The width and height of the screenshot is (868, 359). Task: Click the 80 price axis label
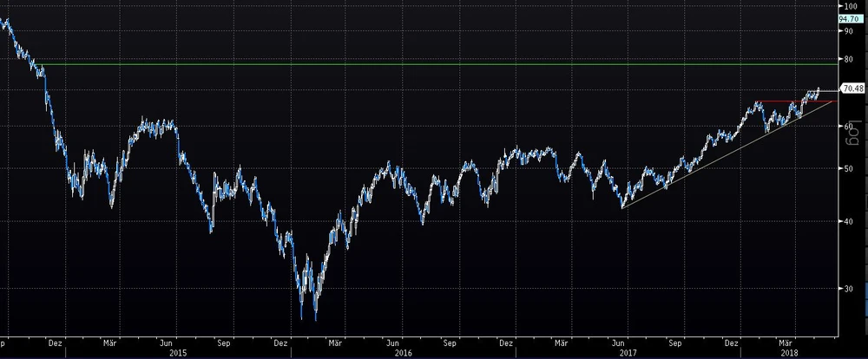tap(849, 58)
